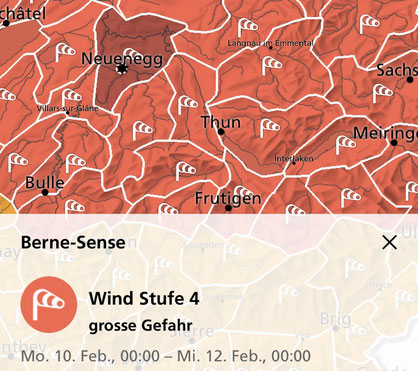The width and height of the screenshot is (418, 371).
Task: Click the large Wind Stufe 4 warning icon
Action: 49,304
